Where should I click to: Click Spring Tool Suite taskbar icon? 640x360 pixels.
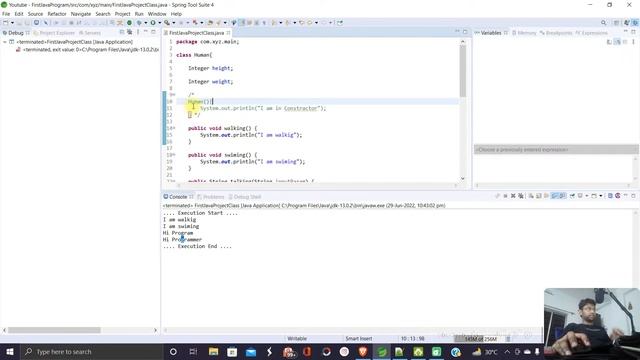click(382, 351)
